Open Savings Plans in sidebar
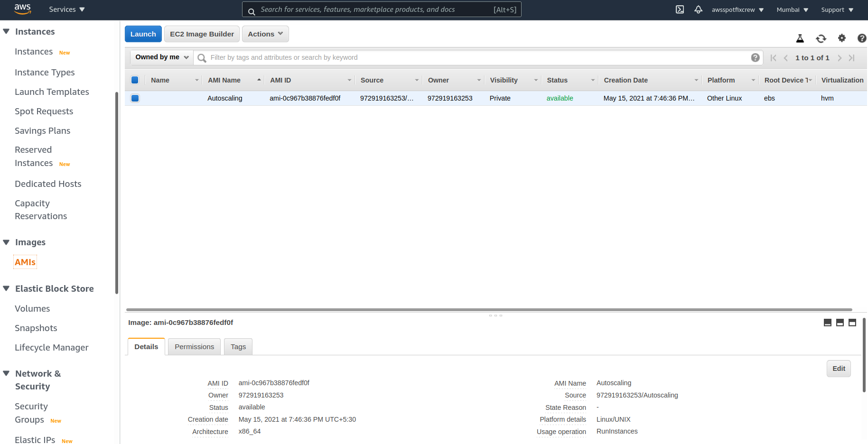Viewport: 868px width, 444px height. pyautogui.click(x=42, y=131)
